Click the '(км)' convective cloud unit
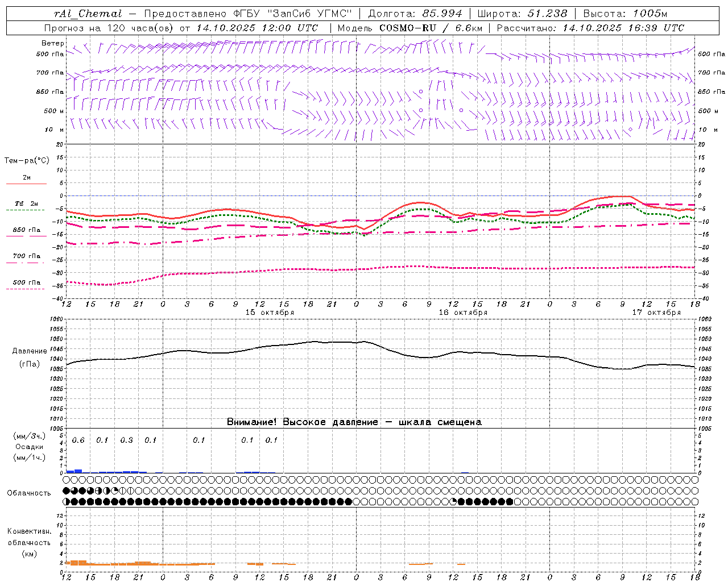Image resolution: width=728 pixels, height=582 pixels. coord(30,554)
